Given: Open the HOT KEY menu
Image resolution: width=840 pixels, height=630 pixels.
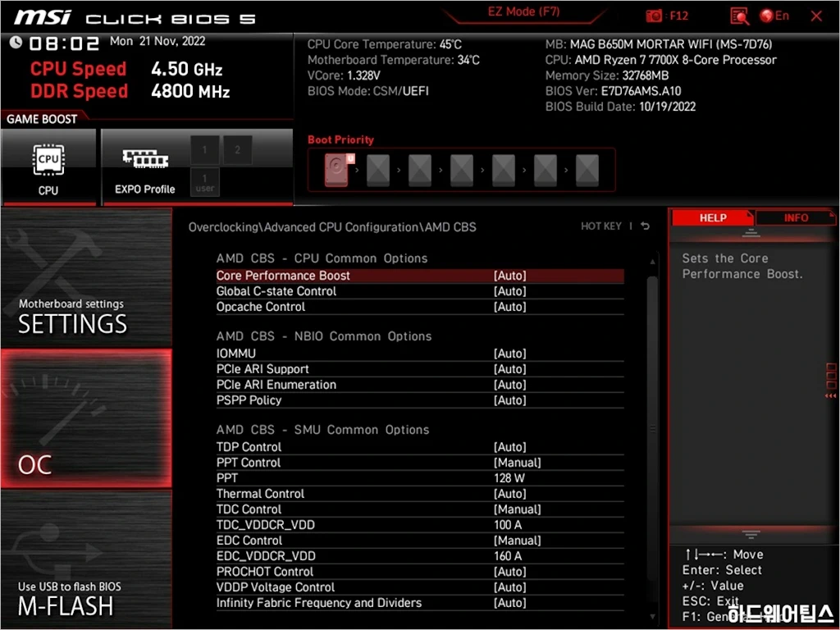Looking at the screenshot, I should click(601, 226).
